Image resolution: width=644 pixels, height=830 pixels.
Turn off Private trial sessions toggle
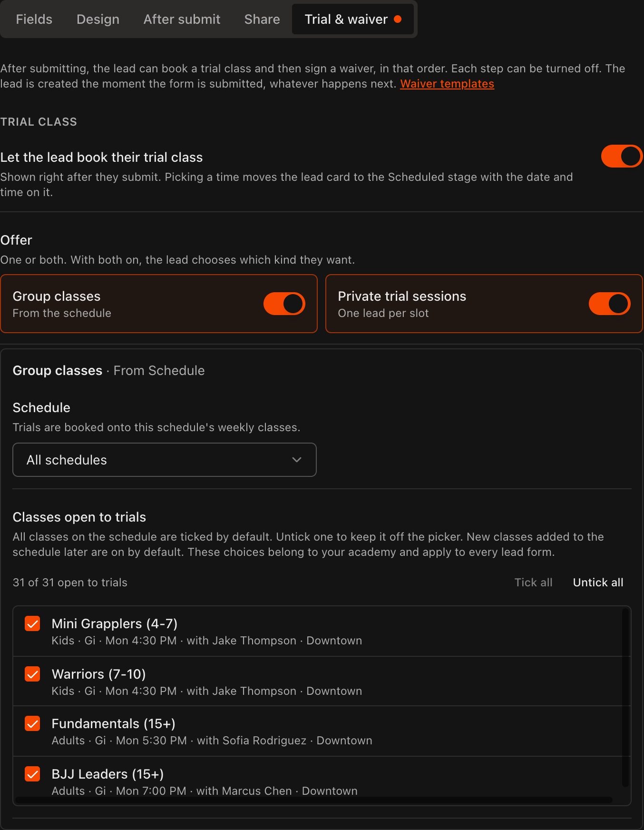610,304
